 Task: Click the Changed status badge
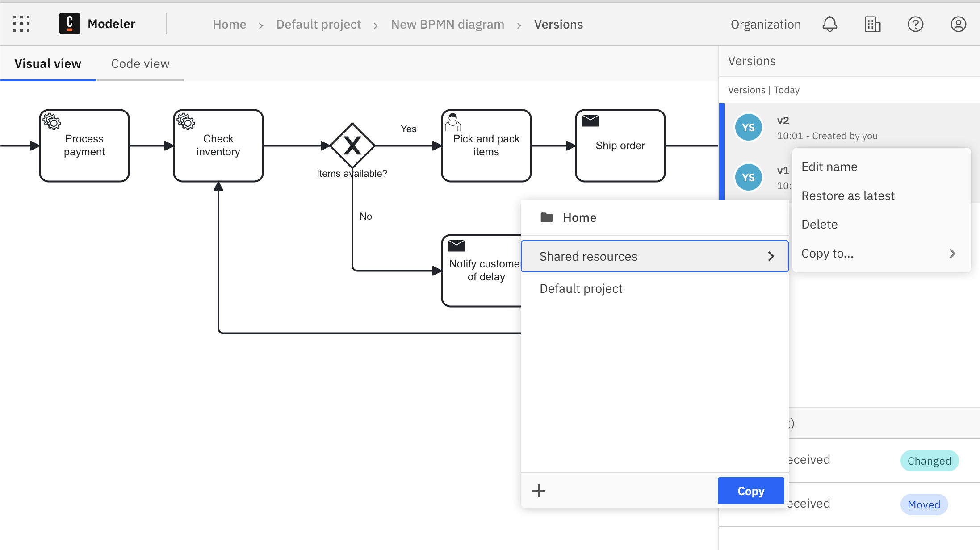coord(930,461)
